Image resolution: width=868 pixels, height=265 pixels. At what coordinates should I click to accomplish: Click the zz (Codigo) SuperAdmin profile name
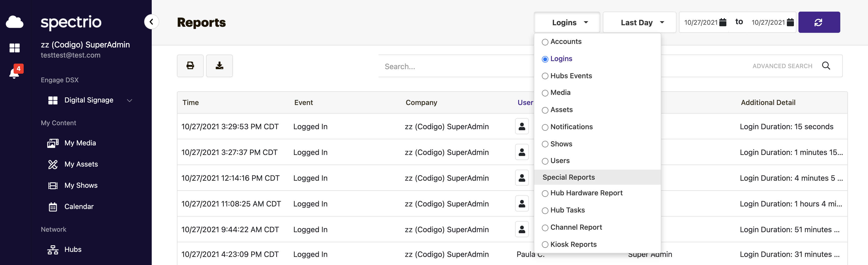[85, 45]
